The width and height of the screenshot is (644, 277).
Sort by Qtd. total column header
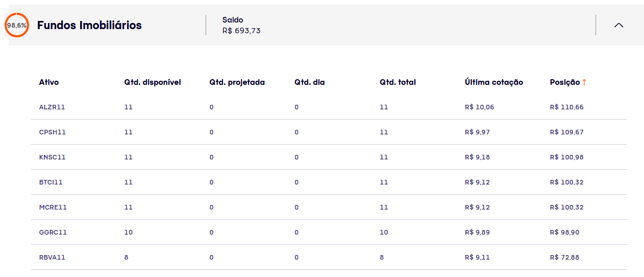(398, 82)
